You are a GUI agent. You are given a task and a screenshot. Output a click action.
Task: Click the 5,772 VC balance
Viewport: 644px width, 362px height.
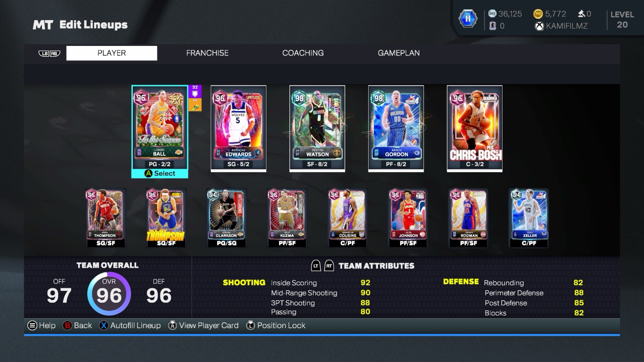(555, 14)
